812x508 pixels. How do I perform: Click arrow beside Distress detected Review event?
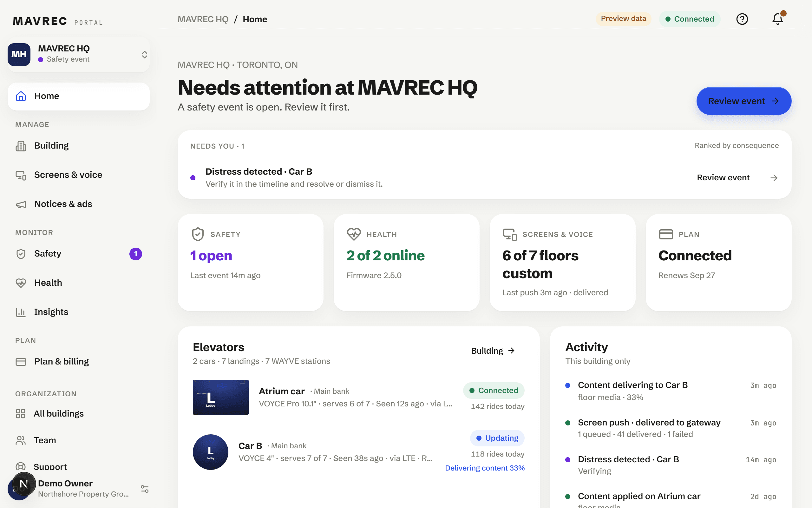[x=774, y=178]
